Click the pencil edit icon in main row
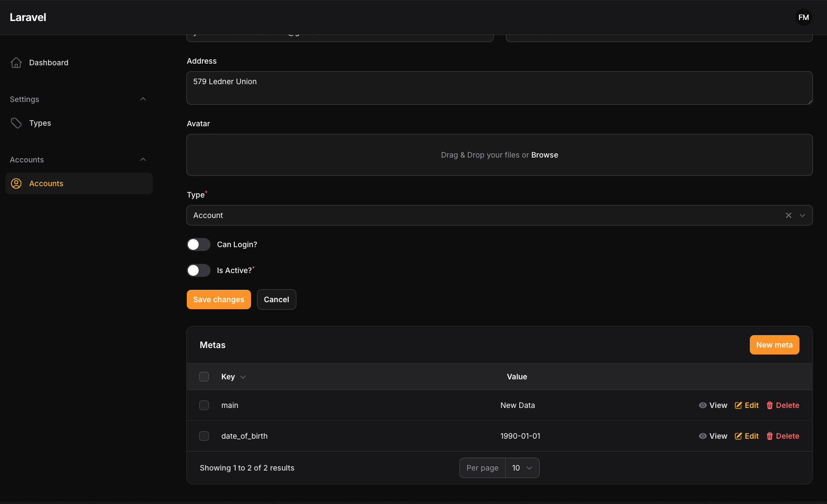 coord(738,405)
